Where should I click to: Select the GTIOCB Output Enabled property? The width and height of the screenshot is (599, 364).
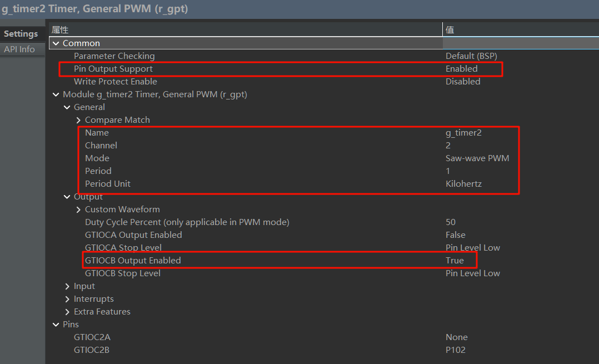pyautogui.click(x=133, y=261)
